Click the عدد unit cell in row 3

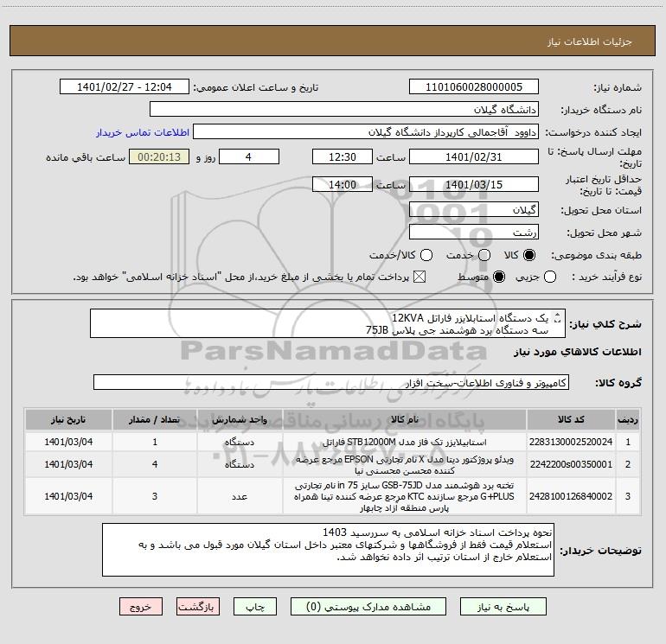240,496
